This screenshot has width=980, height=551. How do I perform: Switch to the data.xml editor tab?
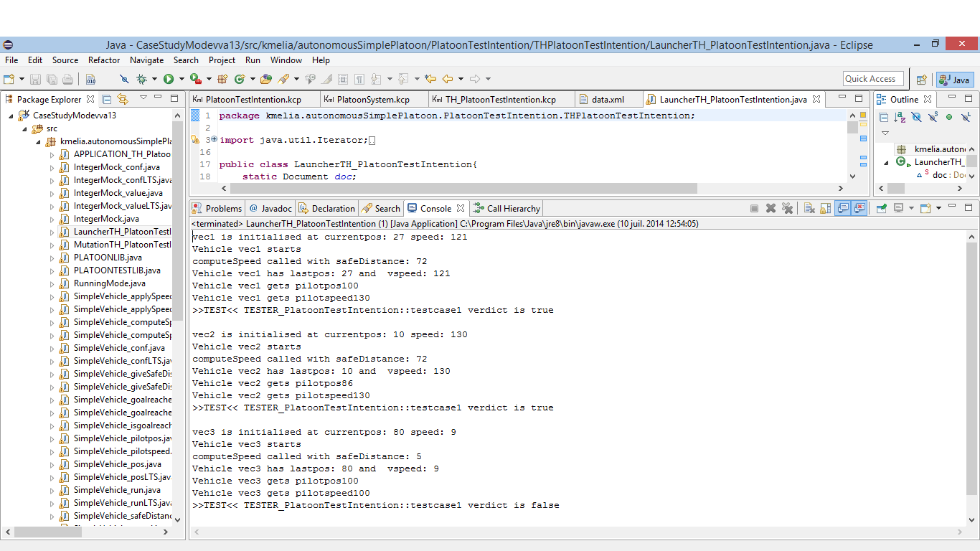coord(607,100)
